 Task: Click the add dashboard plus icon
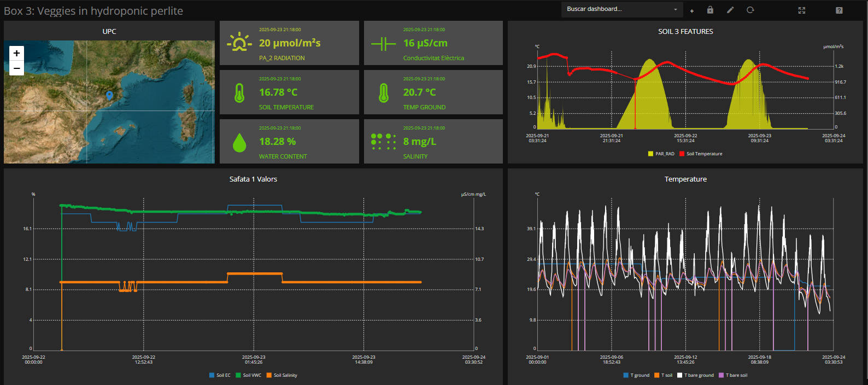(692, 10)
